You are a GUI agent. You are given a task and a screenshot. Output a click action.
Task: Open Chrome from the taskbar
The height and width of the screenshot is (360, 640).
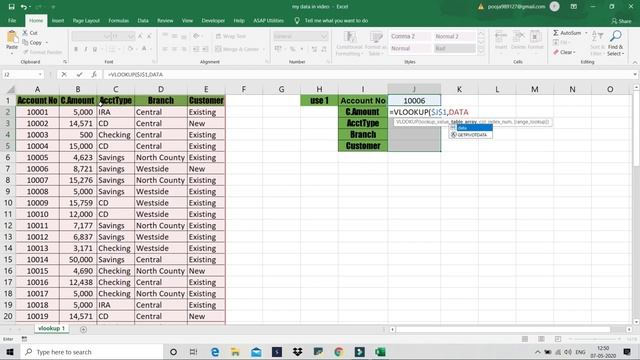338,352
